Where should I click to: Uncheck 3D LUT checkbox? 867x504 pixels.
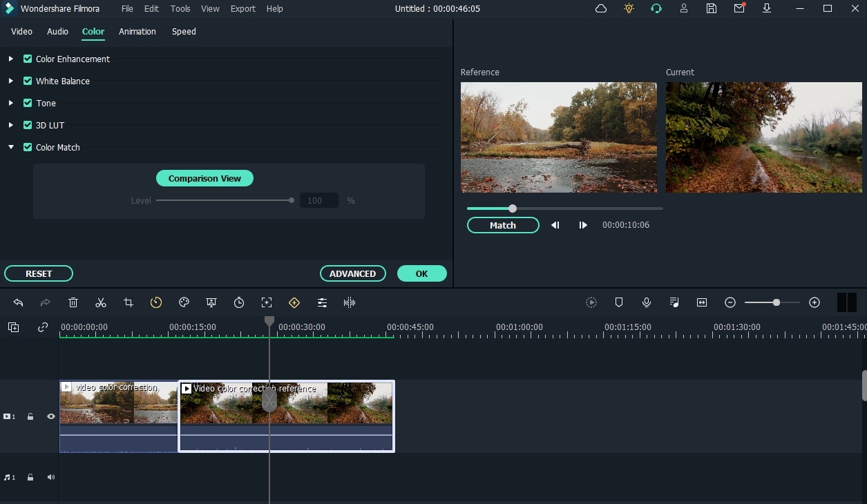click(x=28, y=125)
